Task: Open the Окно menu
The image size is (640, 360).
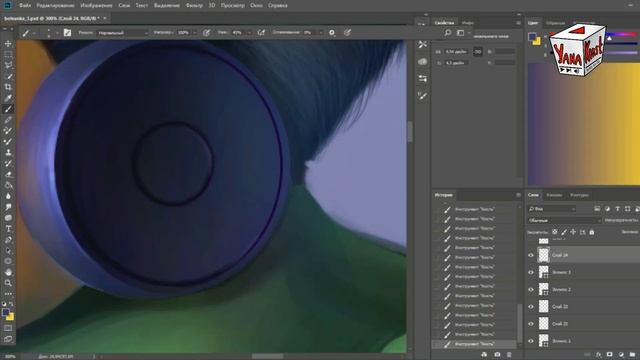Action: (x=256, y=6)
